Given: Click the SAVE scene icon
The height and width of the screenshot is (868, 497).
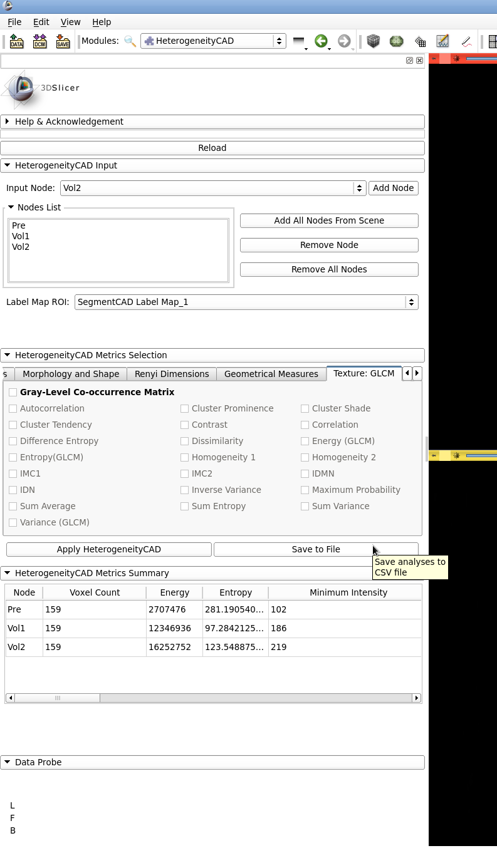Looking at the screenshot, I should pyautogui.click(x=63, y=41).
